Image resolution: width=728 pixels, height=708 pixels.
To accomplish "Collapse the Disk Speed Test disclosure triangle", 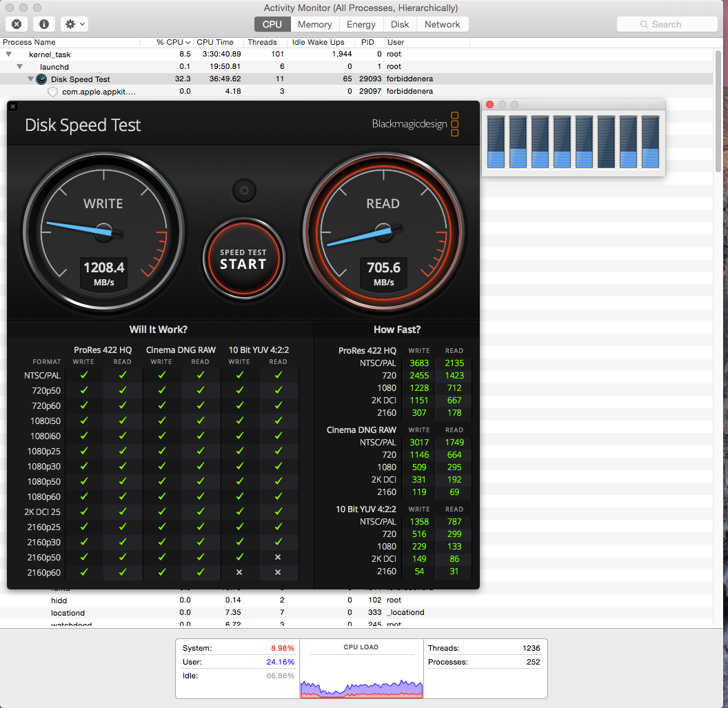I will (30, 79).
